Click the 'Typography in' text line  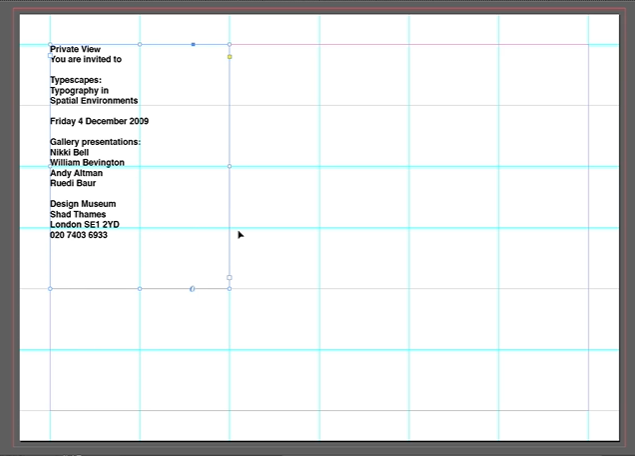79,91
